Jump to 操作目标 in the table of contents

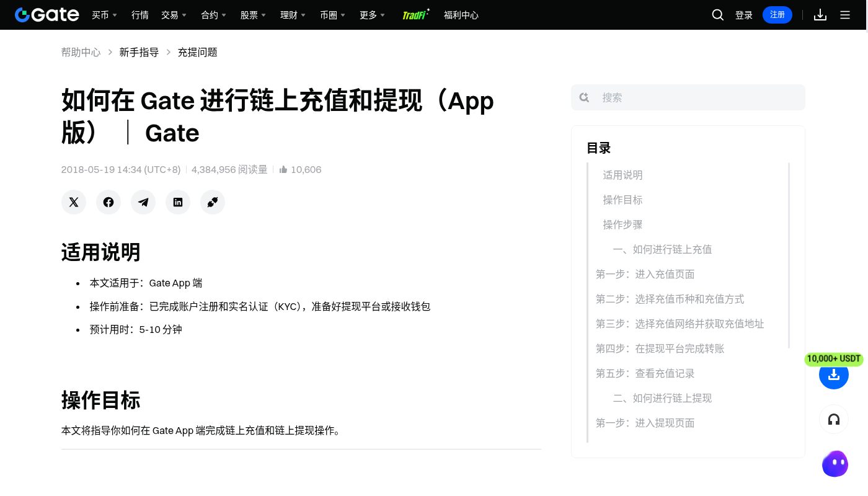[622, 200]
